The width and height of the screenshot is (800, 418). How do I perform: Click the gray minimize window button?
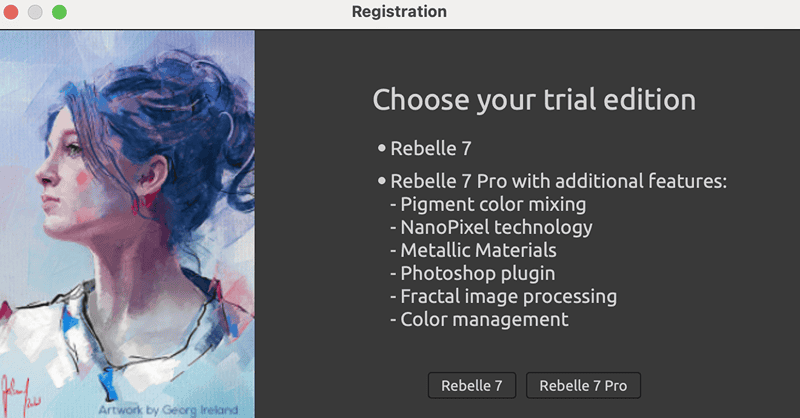point(35,12)
